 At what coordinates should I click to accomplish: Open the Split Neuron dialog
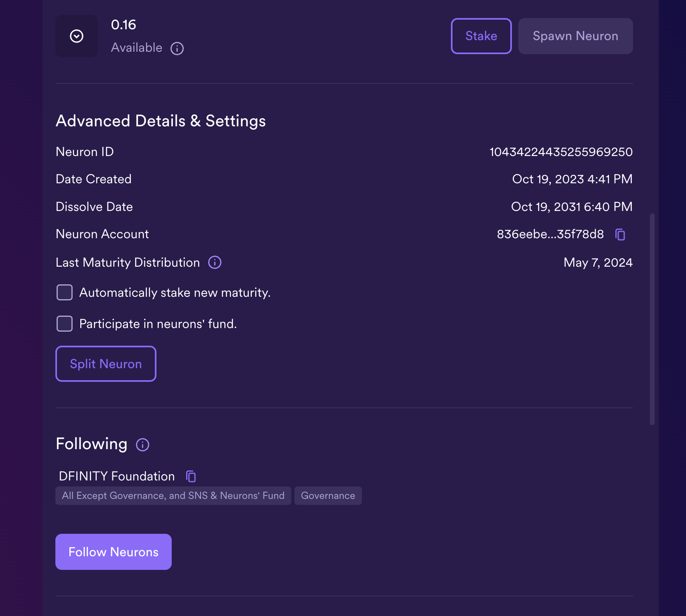click(x=106, y=364)
